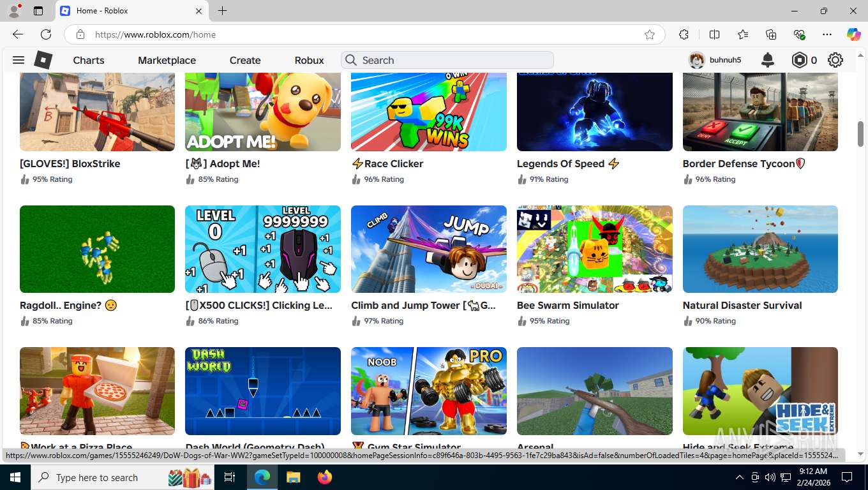Open Race Clicker game title
This screenshot has height=490, width=868.
tap(387, 163)
